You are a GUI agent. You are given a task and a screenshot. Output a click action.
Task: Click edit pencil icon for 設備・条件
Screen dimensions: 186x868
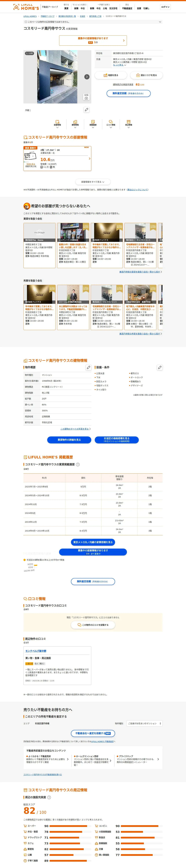[160, 367]
